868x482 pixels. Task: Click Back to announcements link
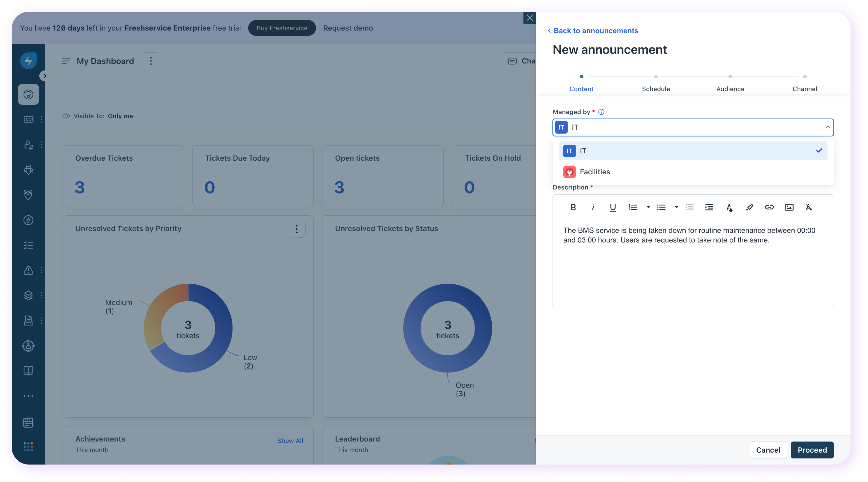pos(595,31)
